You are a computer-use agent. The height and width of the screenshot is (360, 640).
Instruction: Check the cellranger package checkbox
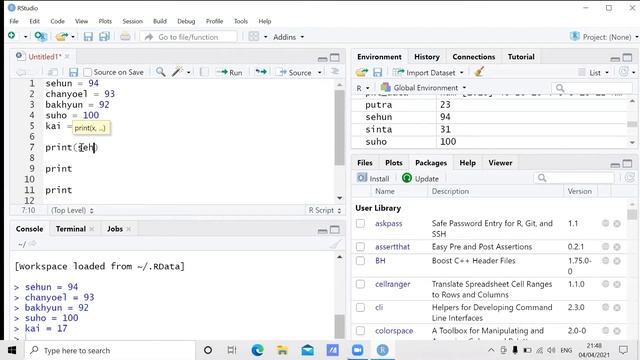click(360, 284)
